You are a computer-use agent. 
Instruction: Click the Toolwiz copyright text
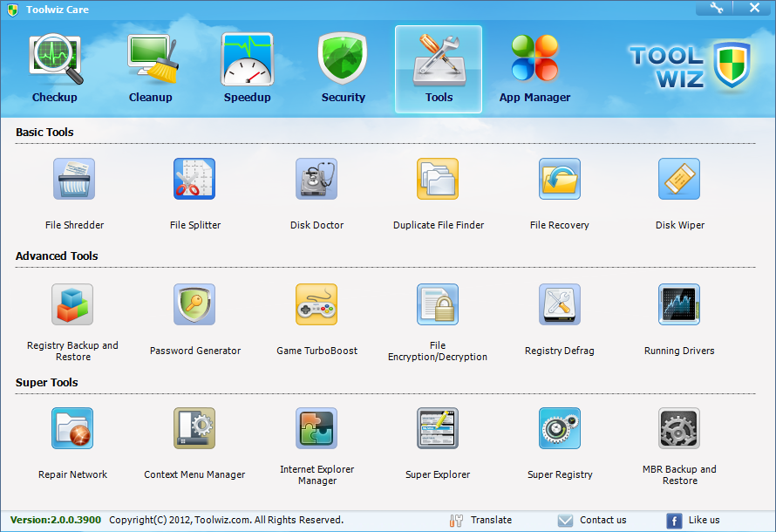tap(226, 520)
